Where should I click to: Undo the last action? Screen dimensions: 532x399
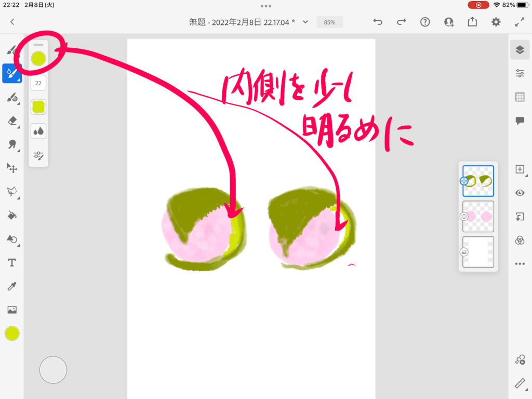point(378,22)
